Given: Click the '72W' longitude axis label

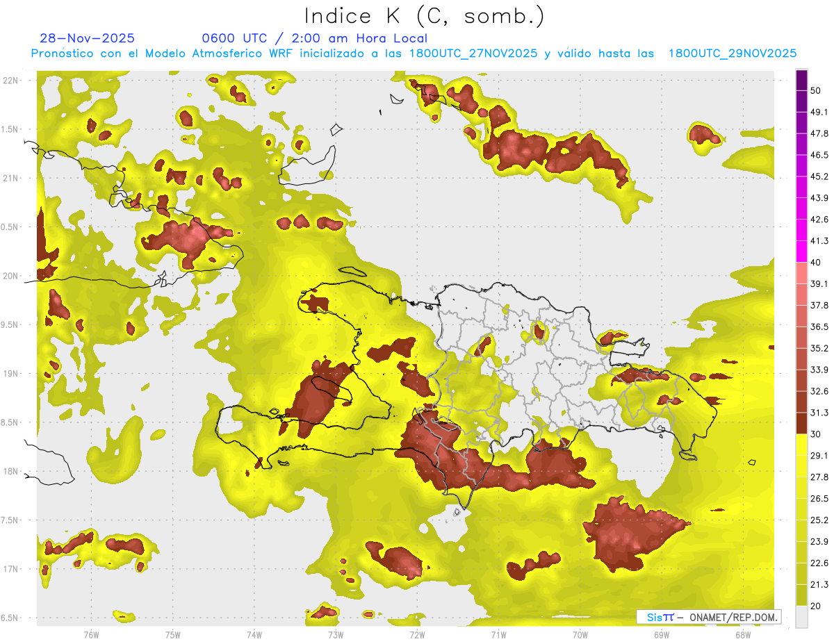Looking at the screenshot, I should point(417,635).
